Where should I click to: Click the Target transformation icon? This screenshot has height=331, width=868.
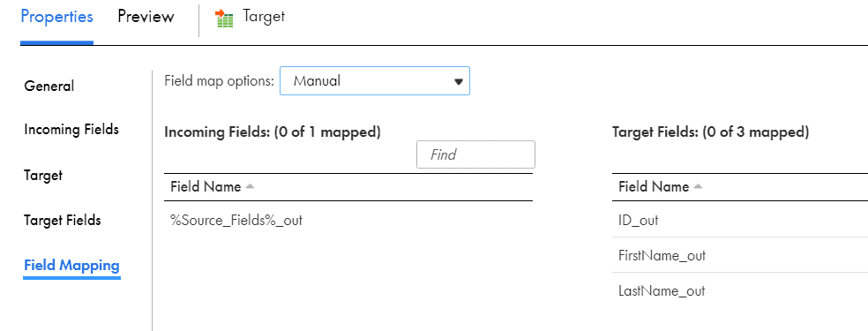224,18
